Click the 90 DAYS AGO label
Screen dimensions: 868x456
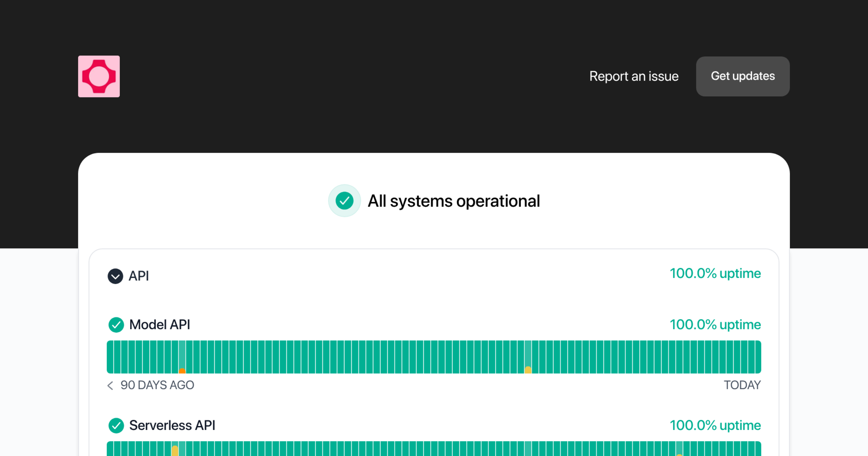(157, 385)
